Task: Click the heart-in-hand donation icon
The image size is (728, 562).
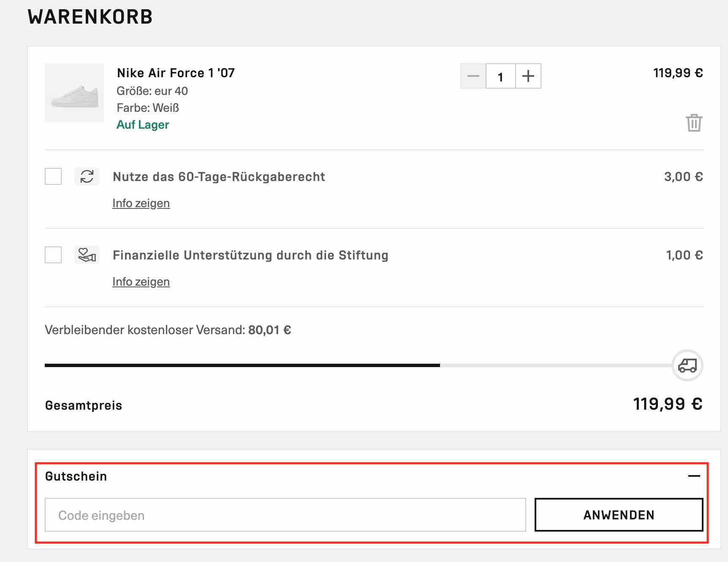Action: point(87,255)
